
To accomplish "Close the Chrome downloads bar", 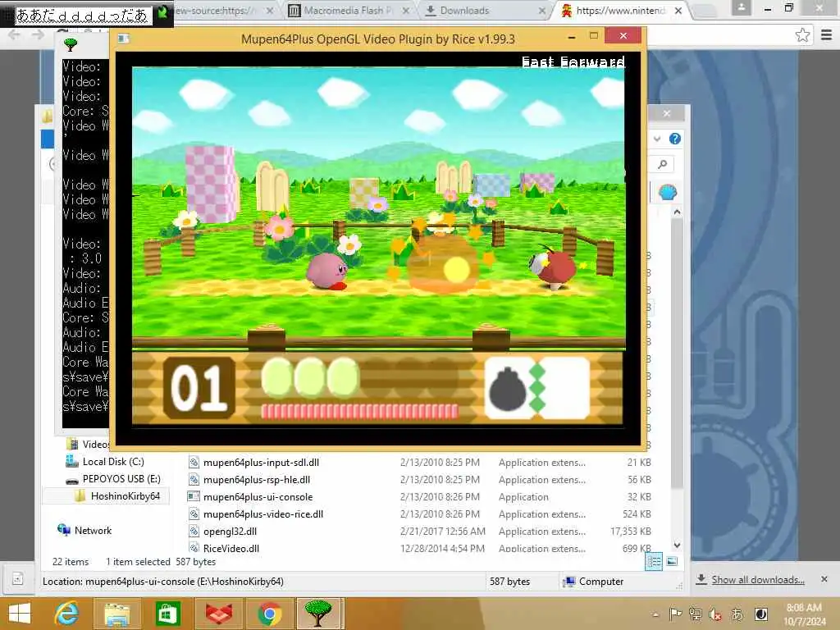I will 824,579.
